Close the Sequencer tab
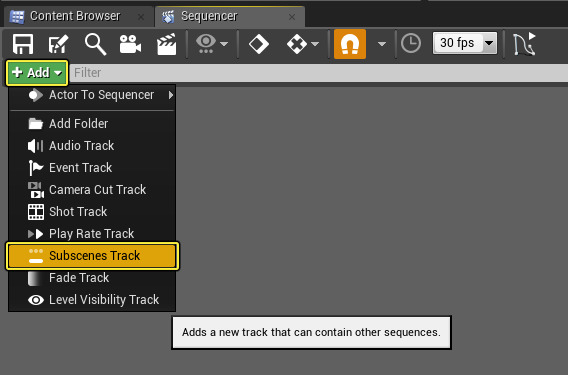The height and width of the screenshot is (375, 568). point(292,17)
